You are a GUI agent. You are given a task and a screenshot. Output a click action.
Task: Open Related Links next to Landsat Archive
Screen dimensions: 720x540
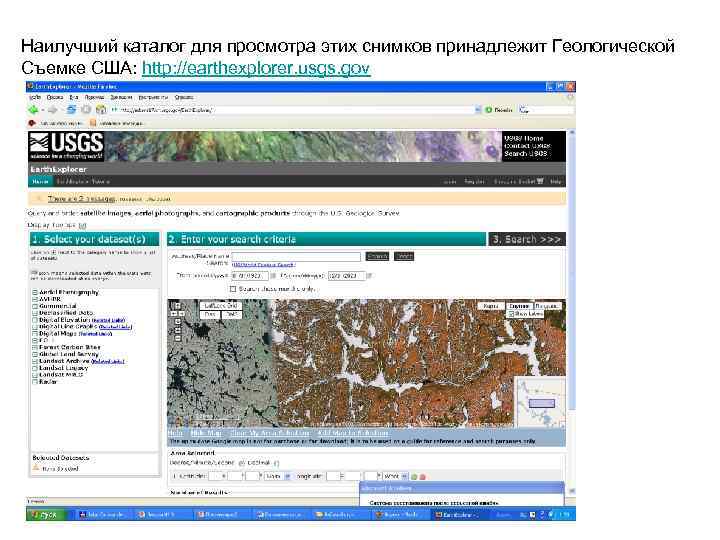pos(108,361)
